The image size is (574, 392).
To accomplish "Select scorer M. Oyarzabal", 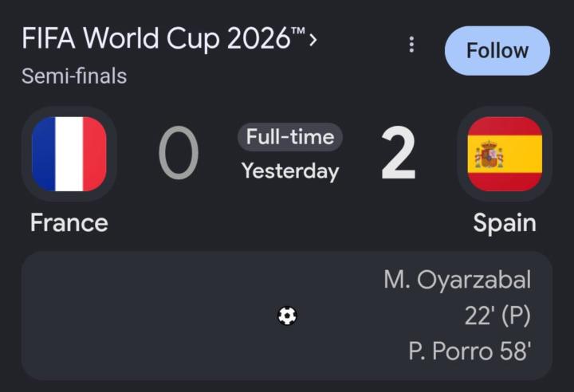I will [x=458, y=280].
